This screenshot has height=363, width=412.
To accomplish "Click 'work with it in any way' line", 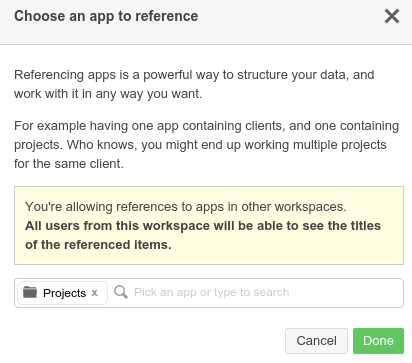I will [x=108, y=94].
